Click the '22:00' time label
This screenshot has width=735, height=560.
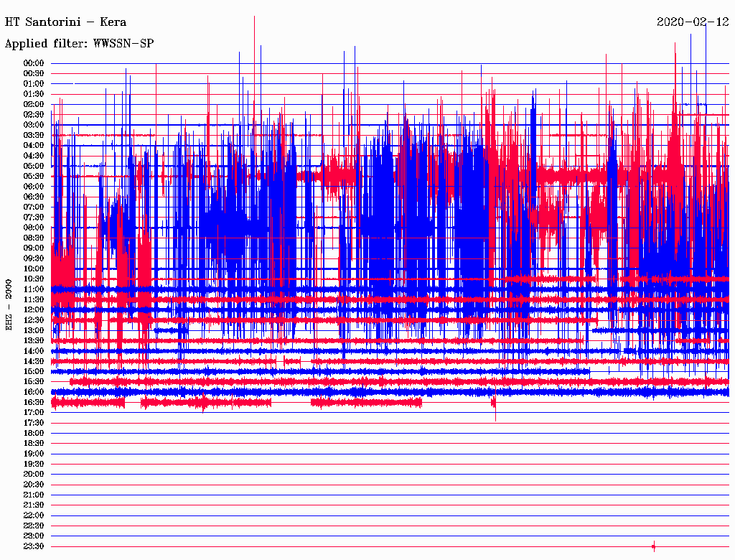tap(34, 515)
